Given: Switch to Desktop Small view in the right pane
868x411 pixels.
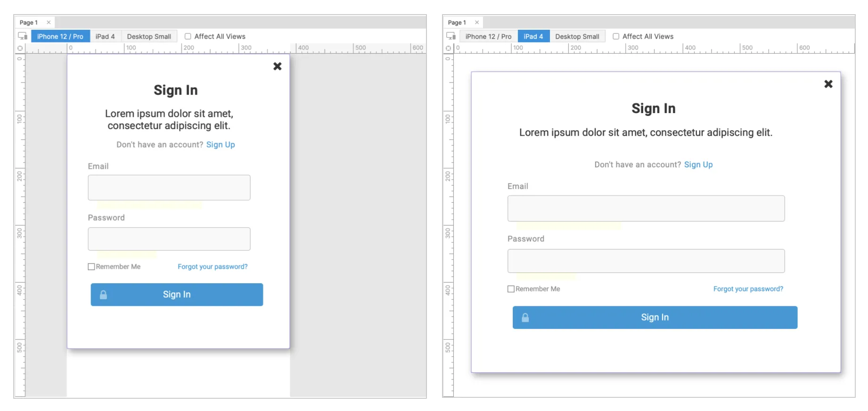Looking at the screenshot, I should coord(577,36).
